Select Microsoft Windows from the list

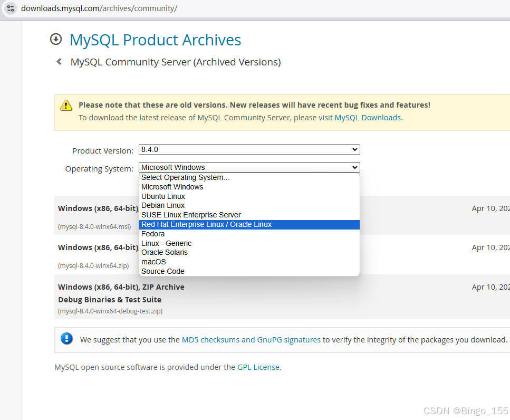coord(249,187)
